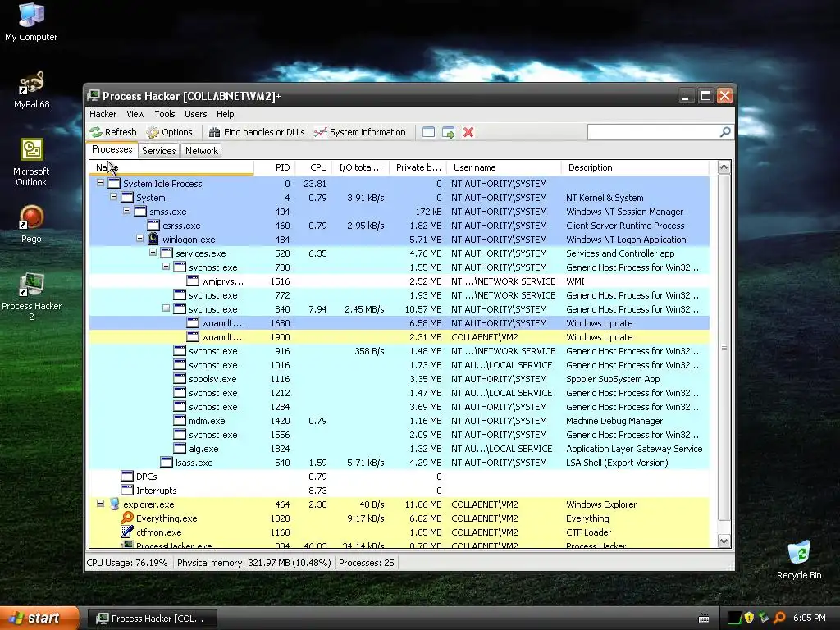Image resolution: width=840 pixels, height=630 pixels.
Task: Collapse the svchost.exe PID 840 node
Action: pyautogui.click(x=166, y=308)
